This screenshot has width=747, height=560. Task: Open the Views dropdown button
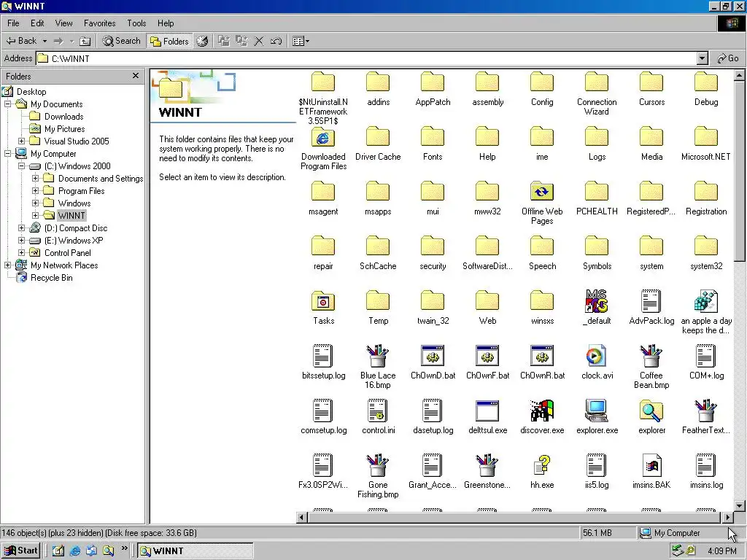click(x=301, y=41)
